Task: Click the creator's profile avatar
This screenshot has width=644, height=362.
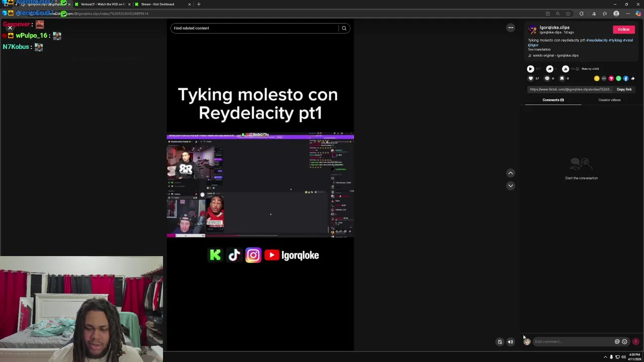Action: [x=532, y=30]
